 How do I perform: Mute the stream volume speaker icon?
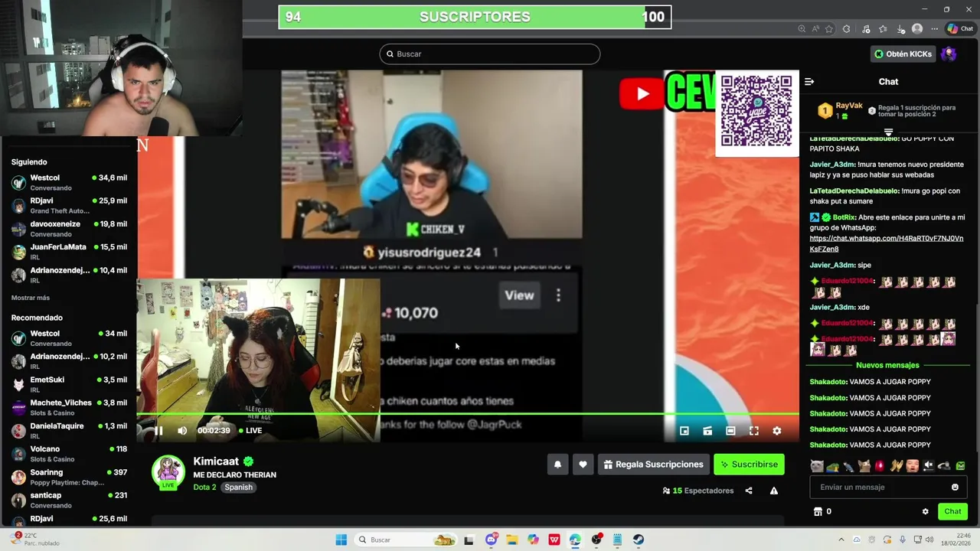click(182, 431)
